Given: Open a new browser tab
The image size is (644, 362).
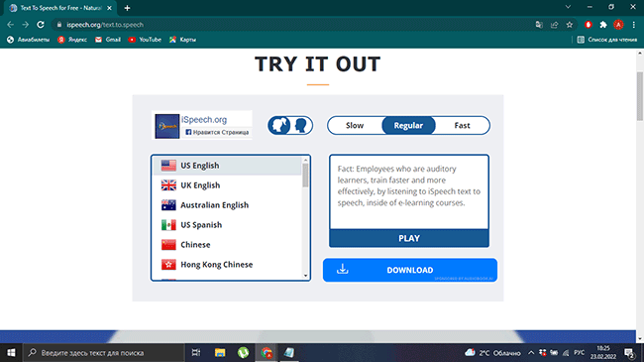Looking at the screenshot, I should pyautogui.click(x=128, y=8).
